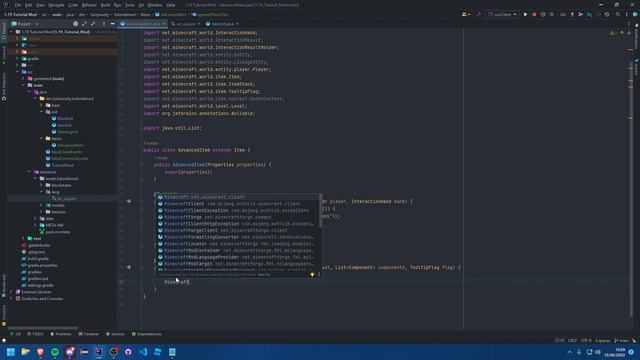
Task: Open the Code menu
Action: (73, 5)
